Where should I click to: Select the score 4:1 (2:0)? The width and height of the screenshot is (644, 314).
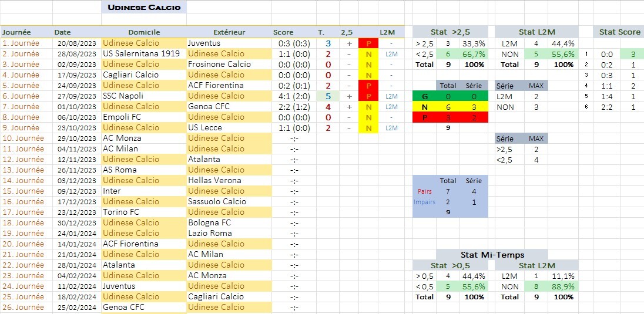click(x=294, y=96)
